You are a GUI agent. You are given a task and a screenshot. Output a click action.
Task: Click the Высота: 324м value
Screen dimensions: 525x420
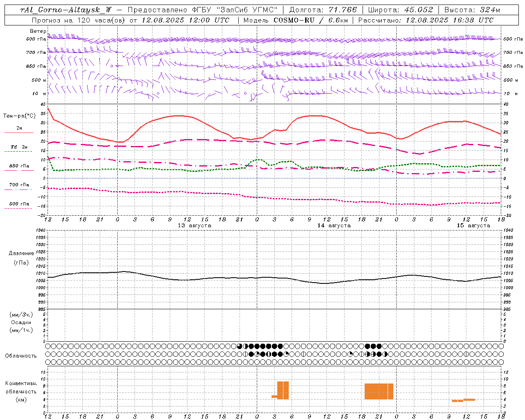(472, 10)
